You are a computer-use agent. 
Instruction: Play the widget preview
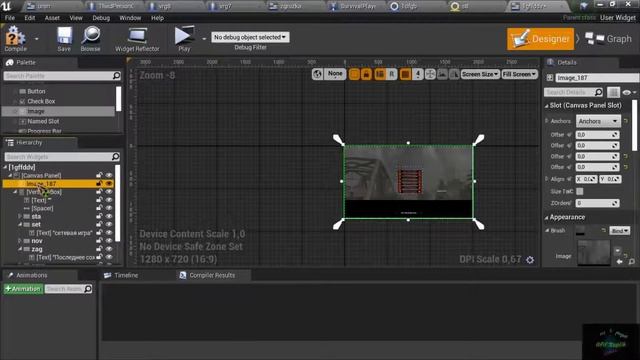[x=184, y=39]
